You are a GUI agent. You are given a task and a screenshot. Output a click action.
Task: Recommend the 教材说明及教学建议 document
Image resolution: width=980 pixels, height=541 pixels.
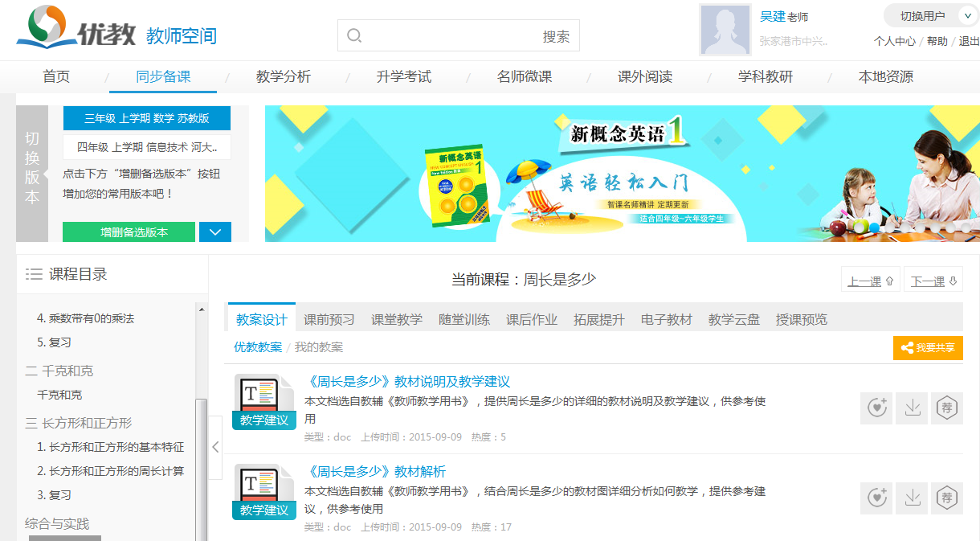click(947, 408)
